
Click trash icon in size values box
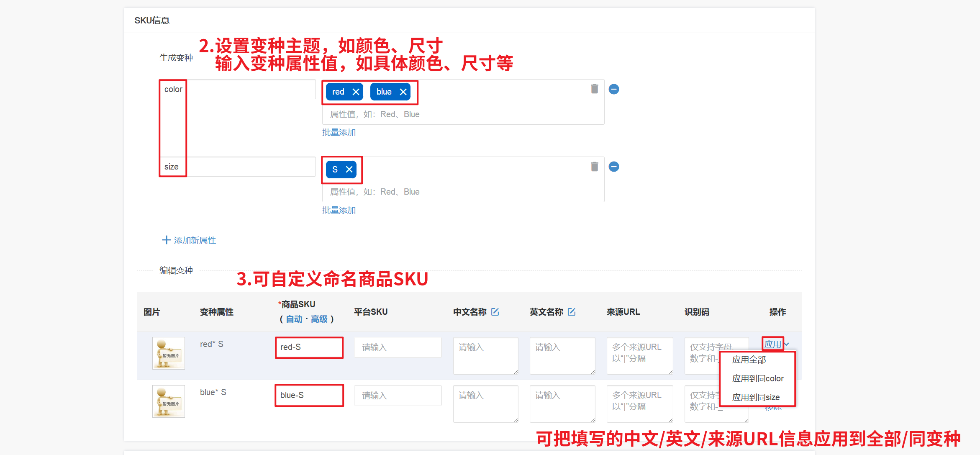click(594, 167)
